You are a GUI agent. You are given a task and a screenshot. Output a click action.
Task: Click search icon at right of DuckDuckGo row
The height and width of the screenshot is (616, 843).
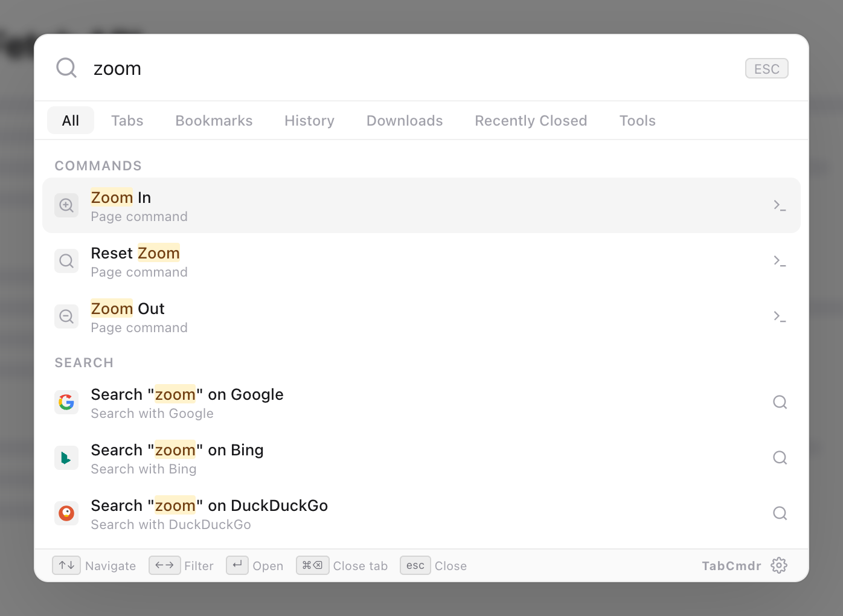pos(780,513)
